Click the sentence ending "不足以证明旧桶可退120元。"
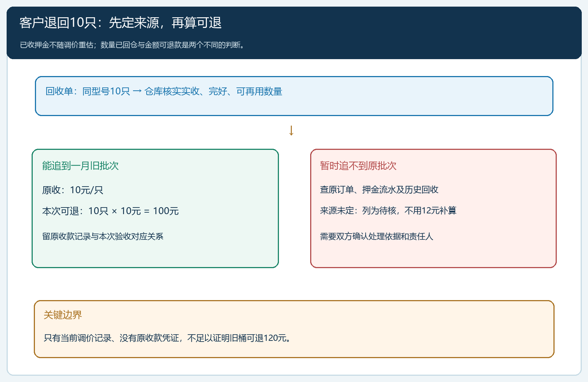This screenshot has height=382, width=588. 168,338
